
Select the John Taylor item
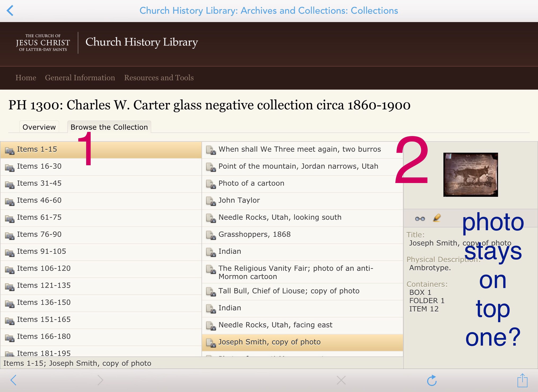click(302, 201)
